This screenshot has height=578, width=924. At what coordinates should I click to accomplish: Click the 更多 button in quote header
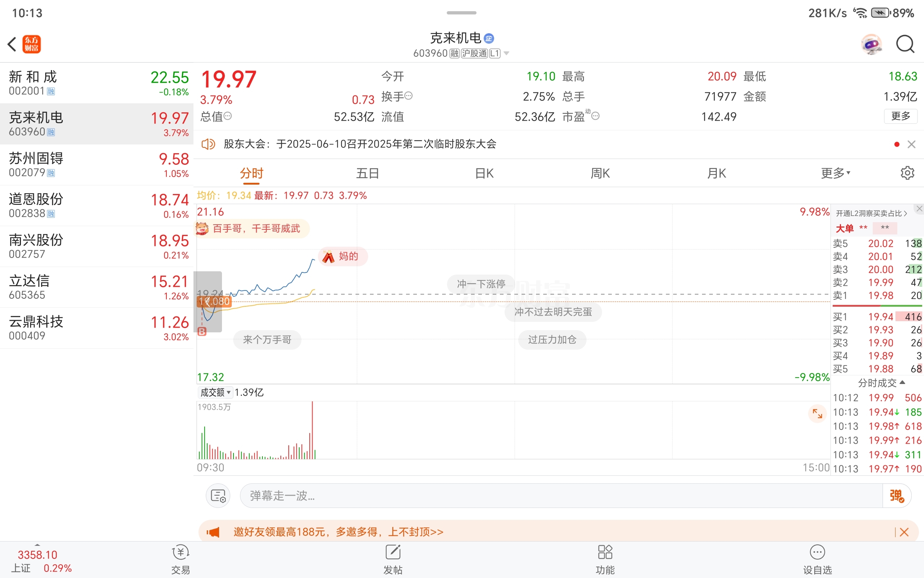tap(901, 116)
